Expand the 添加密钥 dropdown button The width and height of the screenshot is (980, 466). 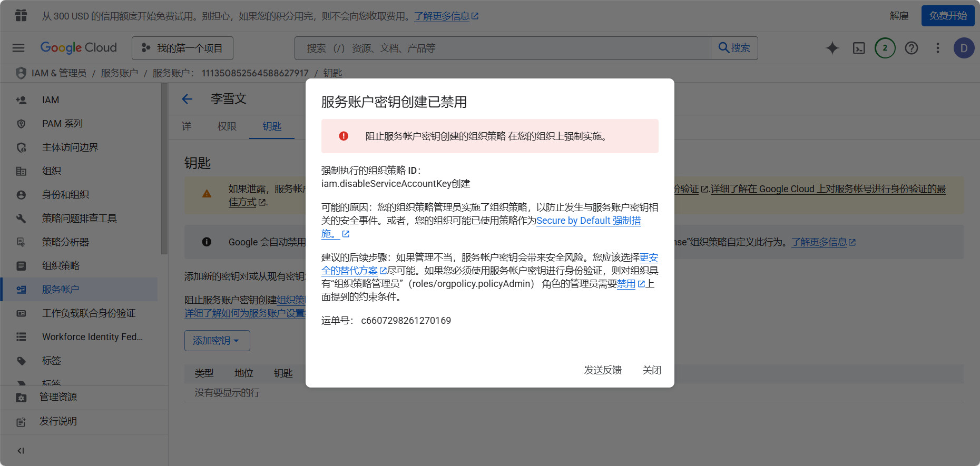(x=217, y=341)
